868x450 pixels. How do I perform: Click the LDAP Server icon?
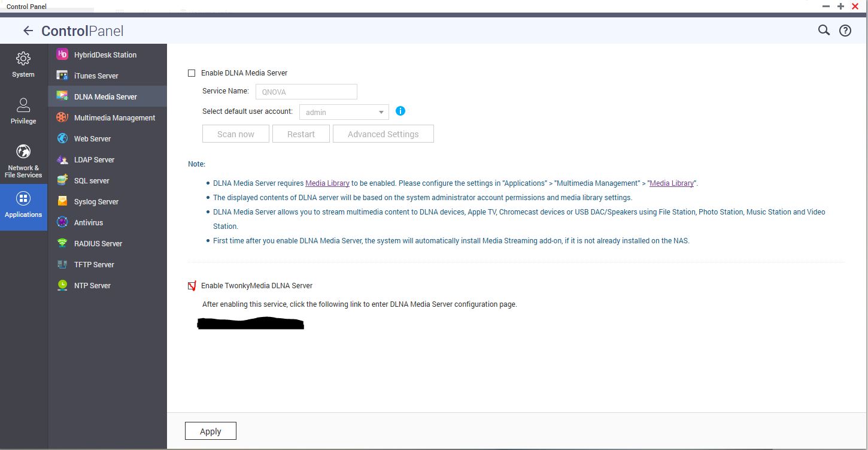(62, 159)
